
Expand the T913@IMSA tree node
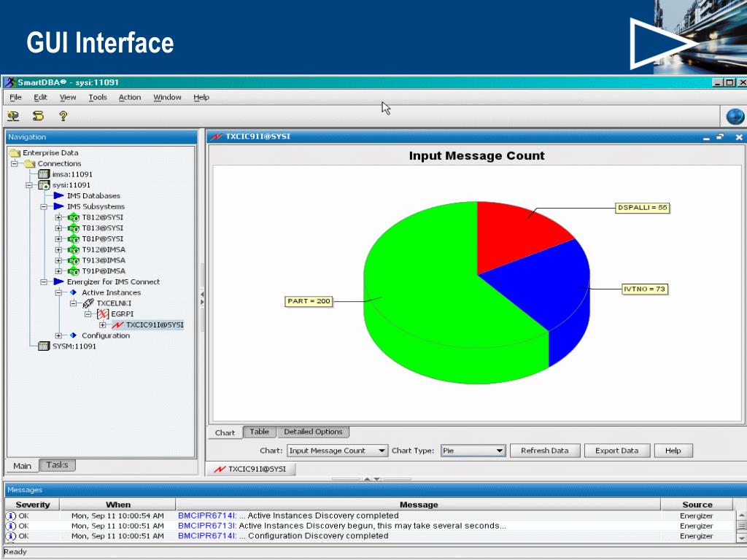(58, 260)
